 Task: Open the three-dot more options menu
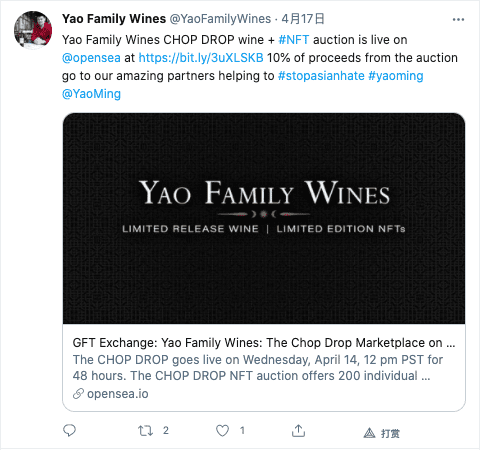point(458,20)
